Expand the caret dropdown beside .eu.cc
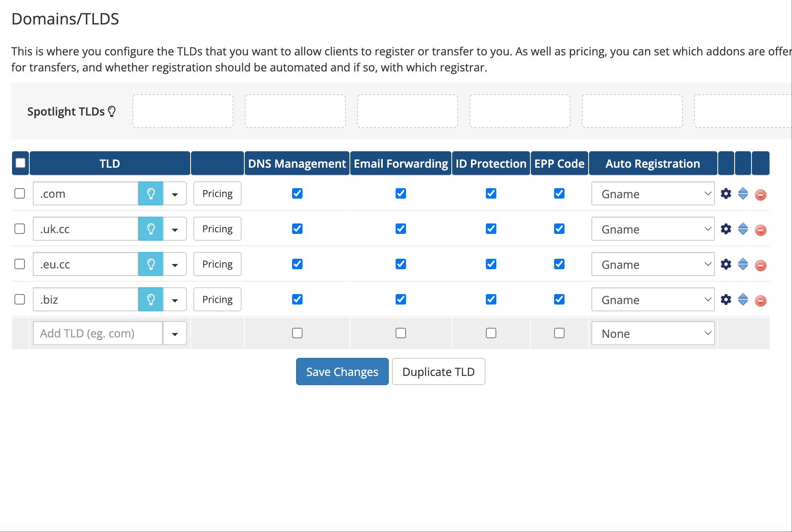The height and width of the screenshot is (532, 792). pos(175,265)
